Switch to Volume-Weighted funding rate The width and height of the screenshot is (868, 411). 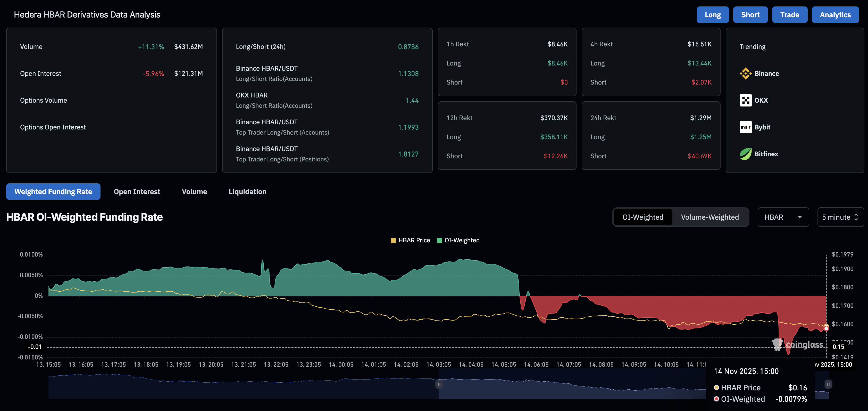pyautogui.click(x=710, y=217)
